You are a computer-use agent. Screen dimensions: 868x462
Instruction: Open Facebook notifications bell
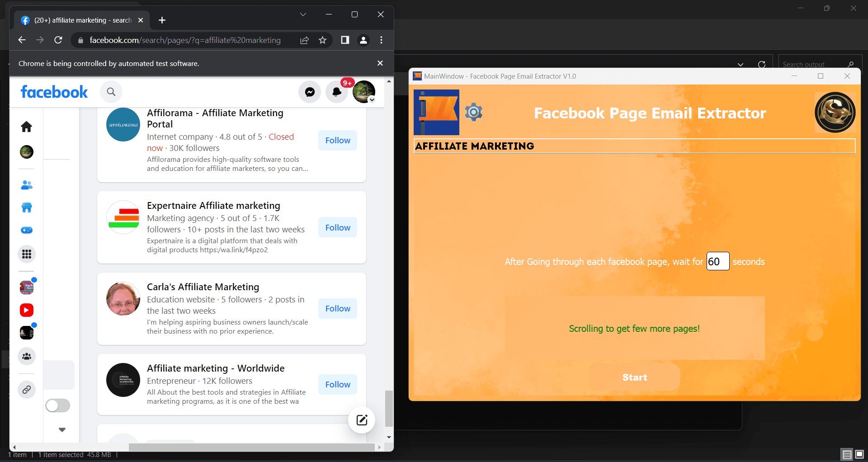tap(337, 92)
